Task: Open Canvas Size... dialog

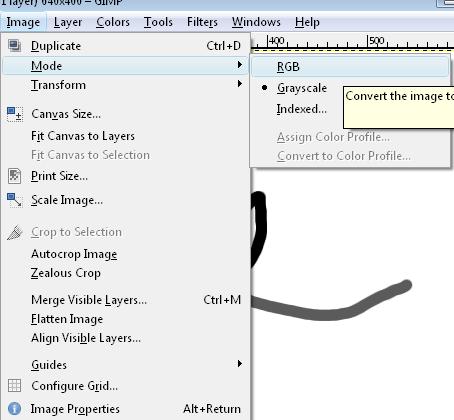Action: point(125,114)
